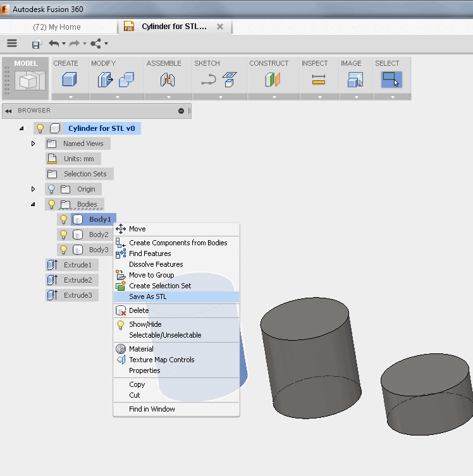Screen dimensions: 473x476
Task: Click Copy in the context menu
Action: (x=176, y=384)
